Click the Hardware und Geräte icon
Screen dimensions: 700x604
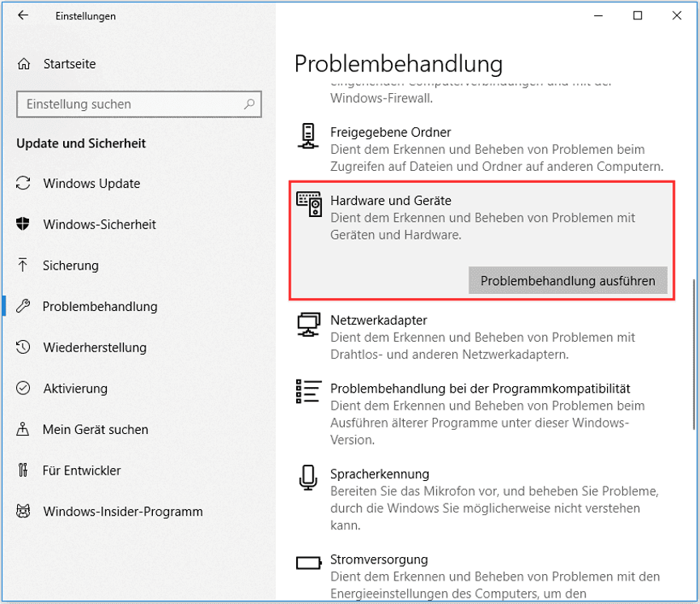[x=309, y=204]
